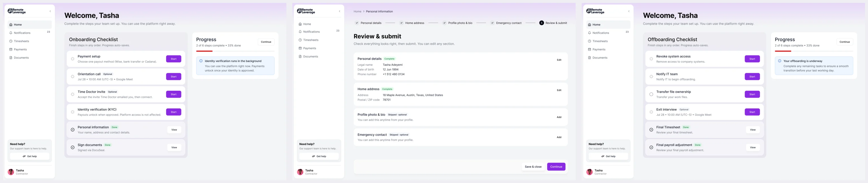
Task: Open Timesheets in the Offboarding screen sidebar
Action: [608, 41]
